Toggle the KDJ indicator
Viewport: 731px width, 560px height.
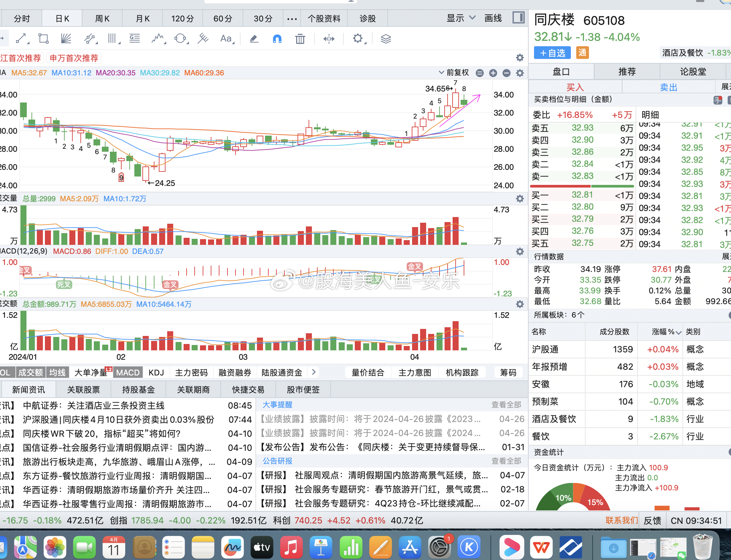pyautogui.click(x=156, y=372)
